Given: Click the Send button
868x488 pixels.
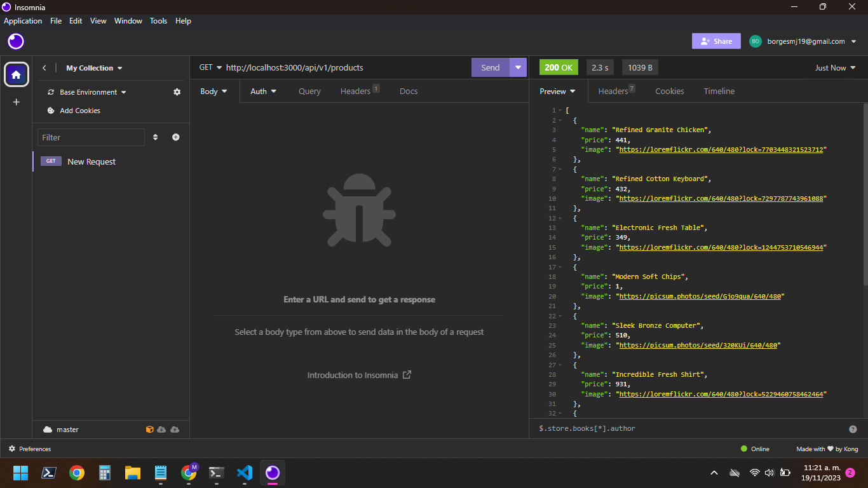Looking at the screenshot, I should [490, 67].
